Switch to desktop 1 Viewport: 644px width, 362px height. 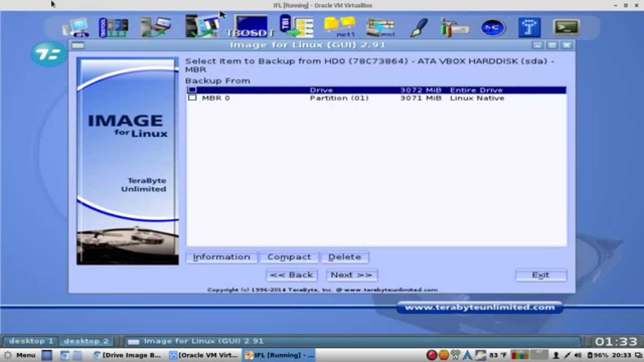tap(31, 341)
